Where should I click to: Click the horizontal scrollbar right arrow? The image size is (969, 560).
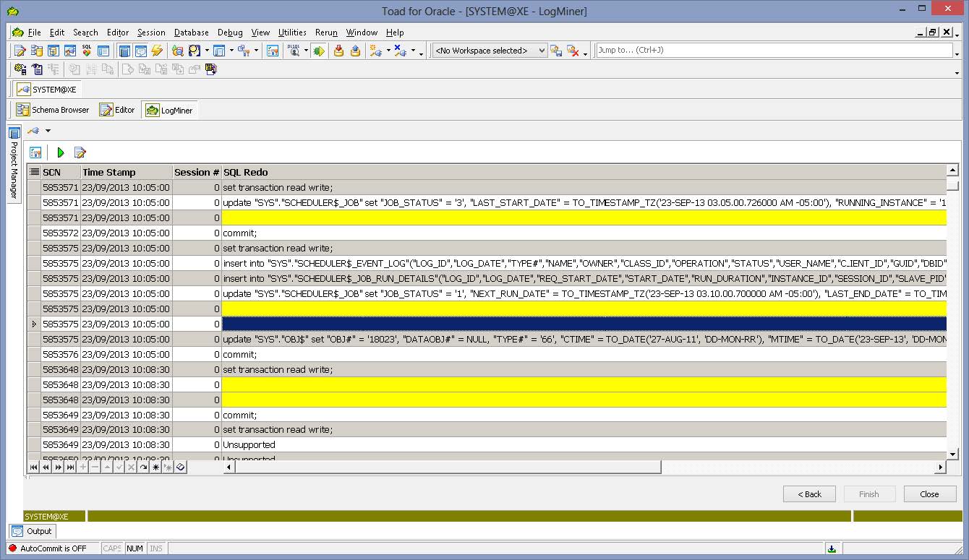pos(940,468)
